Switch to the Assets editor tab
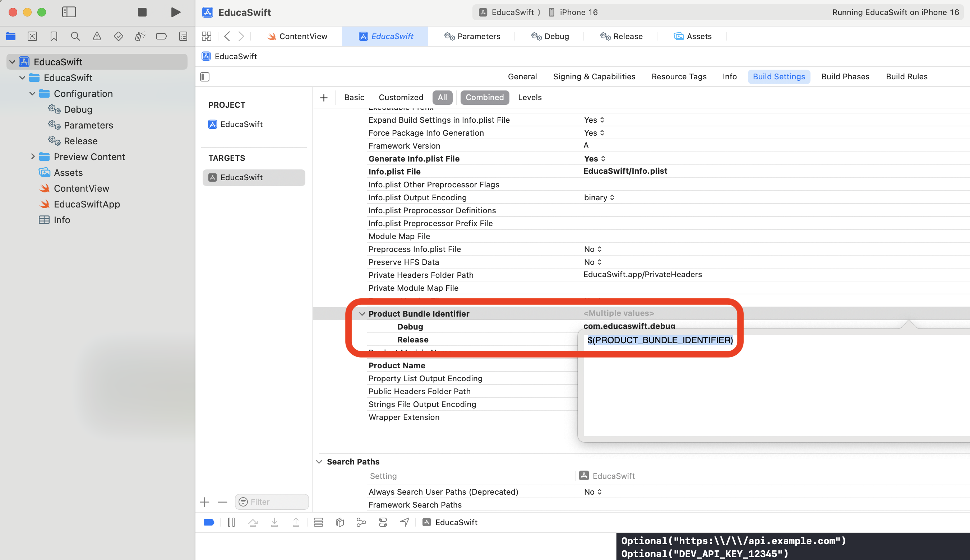 pos(693,37)
